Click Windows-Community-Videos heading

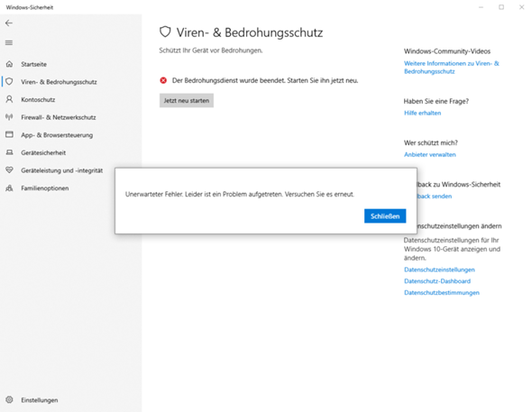click(447, 51)
